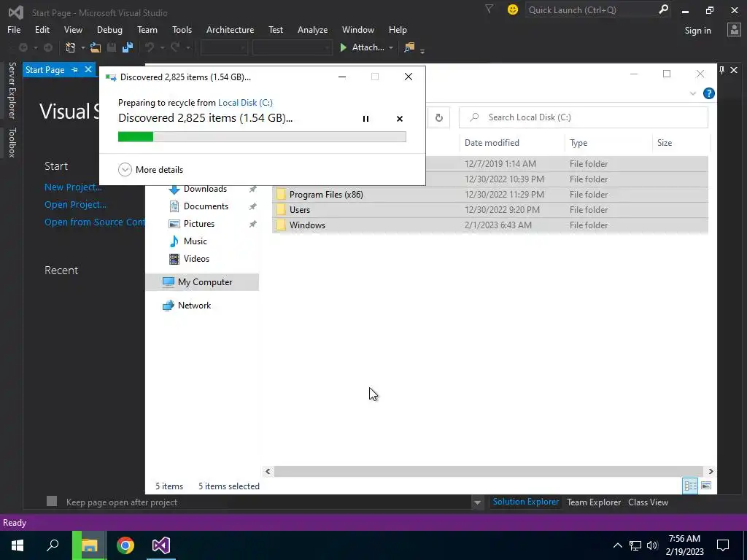Open the File menu

pyautogui.click(x=14, y=29)
